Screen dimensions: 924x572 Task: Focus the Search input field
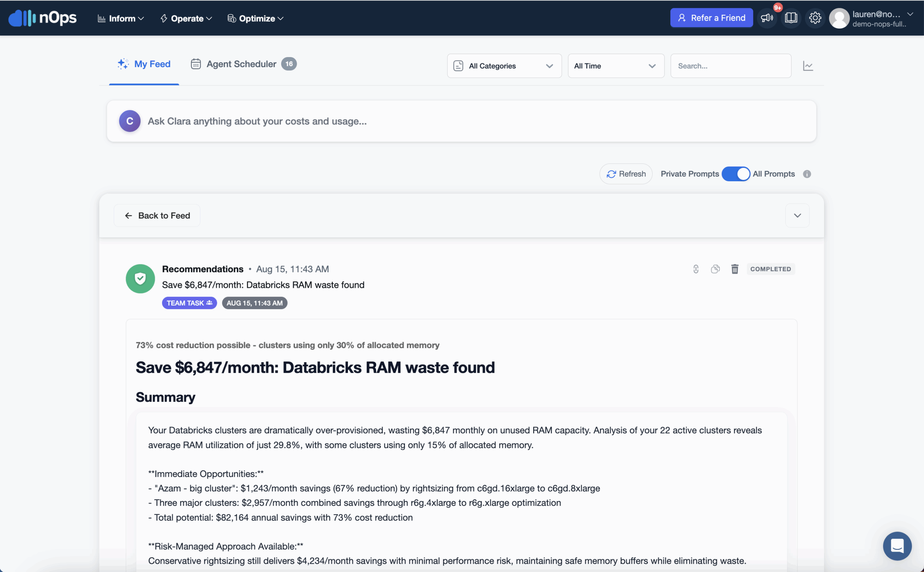[731, 66]
